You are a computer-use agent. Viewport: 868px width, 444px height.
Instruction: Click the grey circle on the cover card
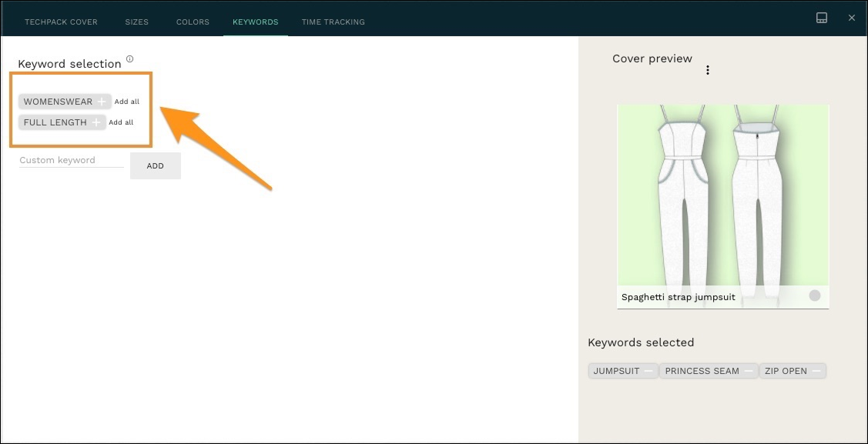(814, 295)
